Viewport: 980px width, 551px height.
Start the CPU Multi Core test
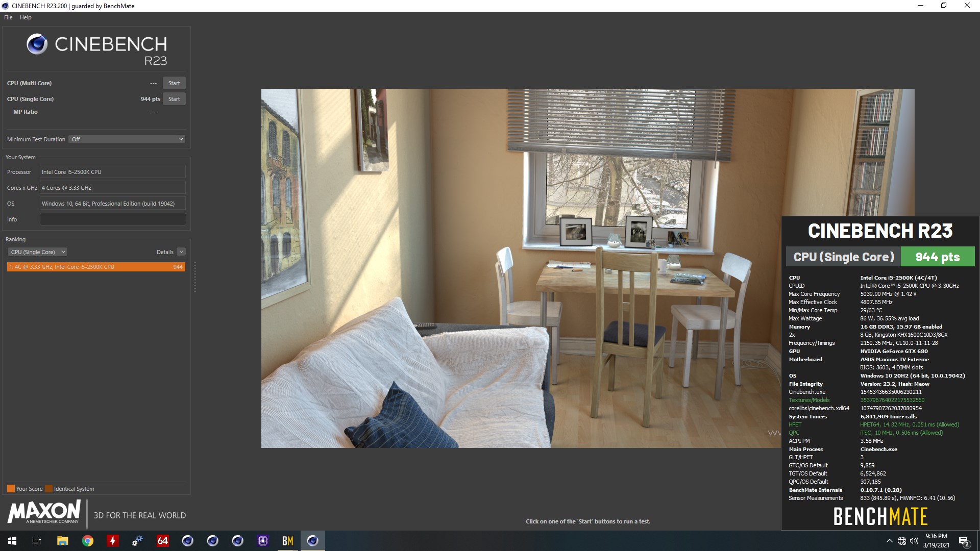[174, 83]
